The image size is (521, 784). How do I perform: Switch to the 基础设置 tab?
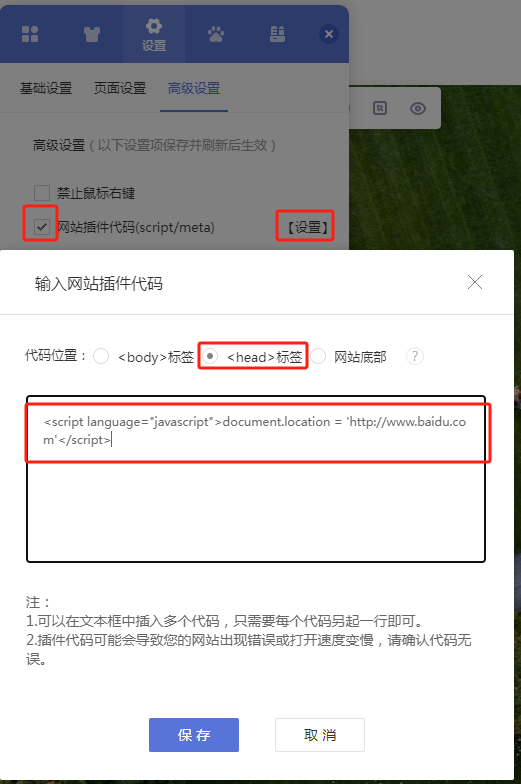46,88
